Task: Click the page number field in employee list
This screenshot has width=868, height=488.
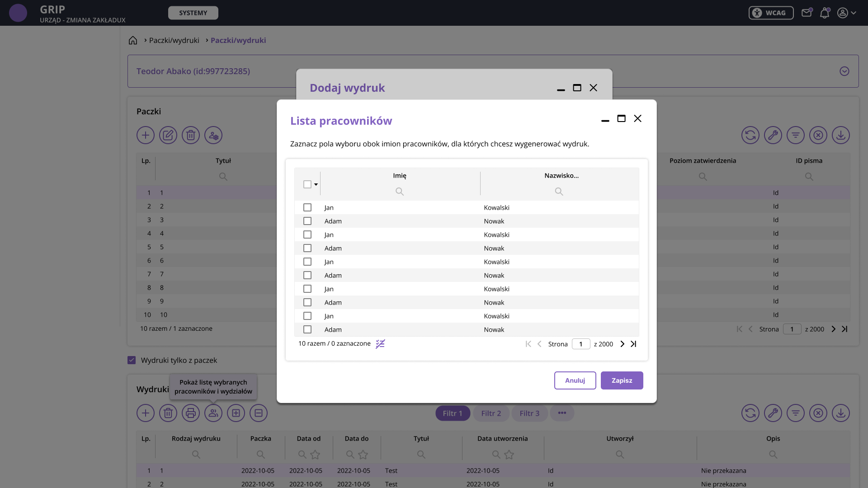Action: tap(581, 344)
